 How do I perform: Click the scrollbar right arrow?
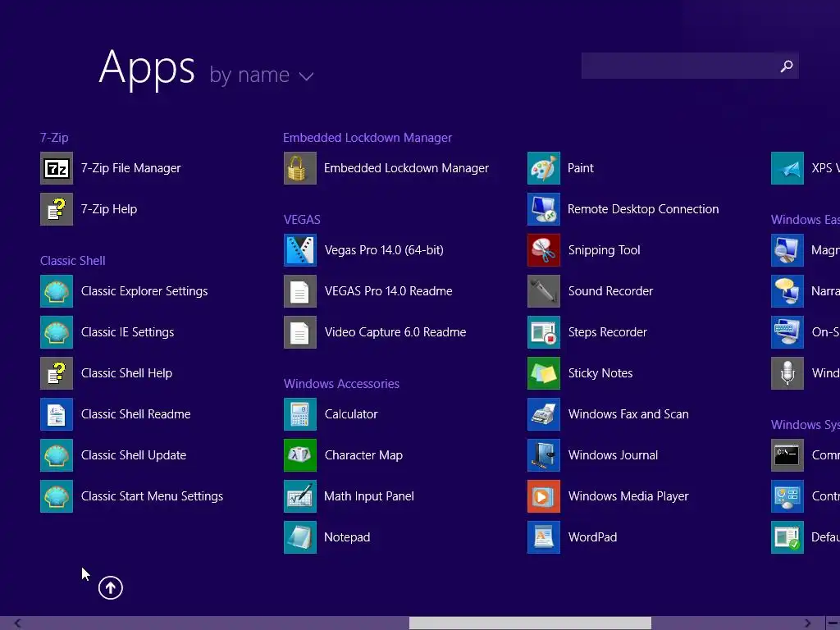808,623
